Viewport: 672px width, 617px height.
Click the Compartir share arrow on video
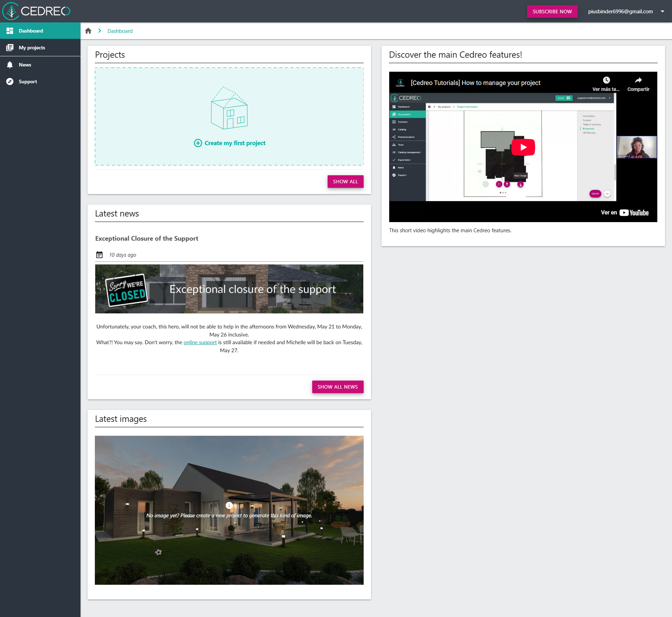[x=638, y=80]
